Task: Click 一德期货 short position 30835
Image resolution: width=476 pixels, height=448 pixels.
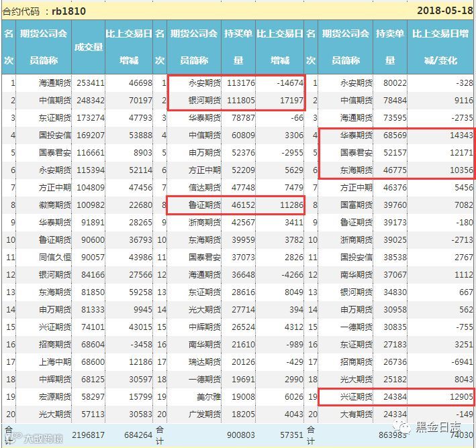Action: (x=395, y=327)
